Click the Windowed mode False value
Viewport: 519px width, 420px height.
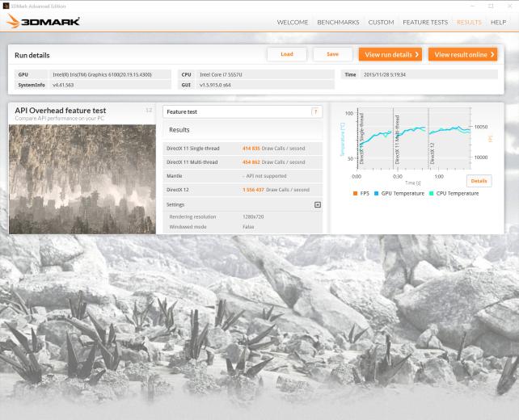pos(248,227)
